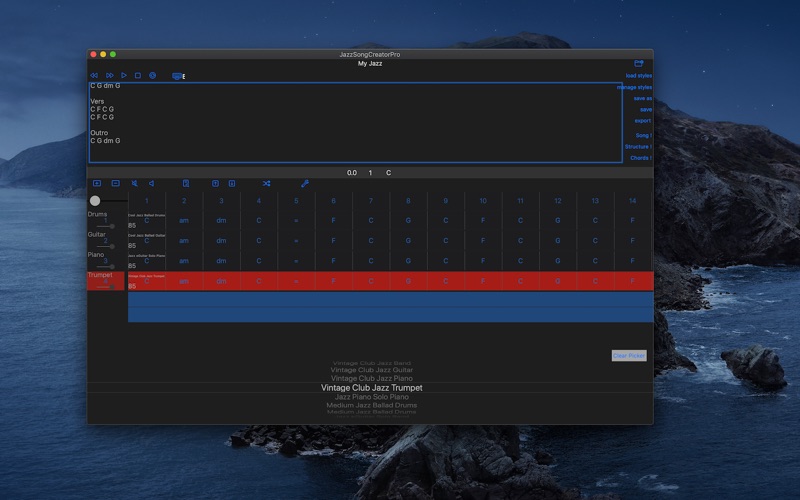
Task: Click the master slider knob above Drums
Action: tap(95, 201)
